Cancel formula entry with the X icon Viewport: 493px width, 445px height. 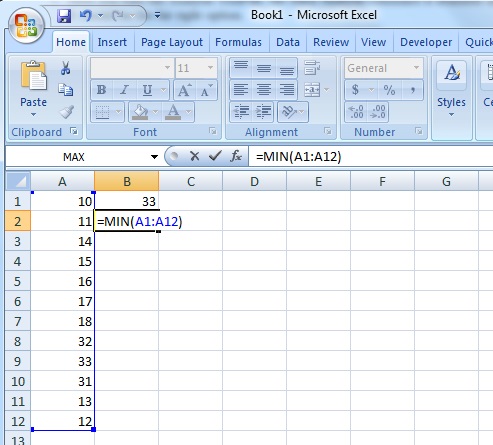point(194,156)
